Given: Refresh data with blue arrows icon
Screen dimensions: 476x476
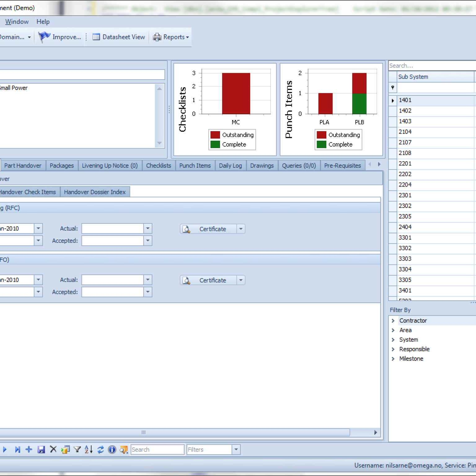Looking at the screenshot, I should (x=100, y=449).
